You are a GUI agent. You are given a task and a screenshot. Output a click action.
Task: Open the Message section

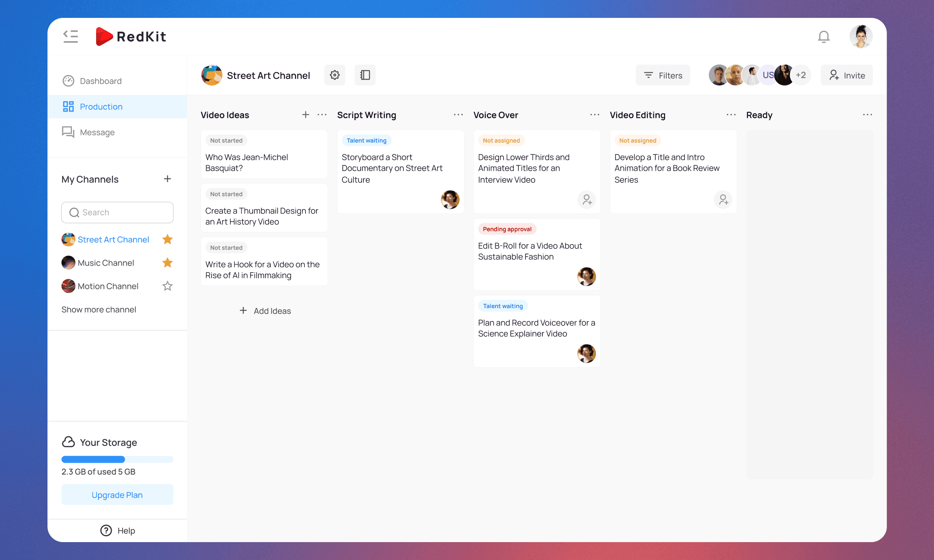pos(97,132)
